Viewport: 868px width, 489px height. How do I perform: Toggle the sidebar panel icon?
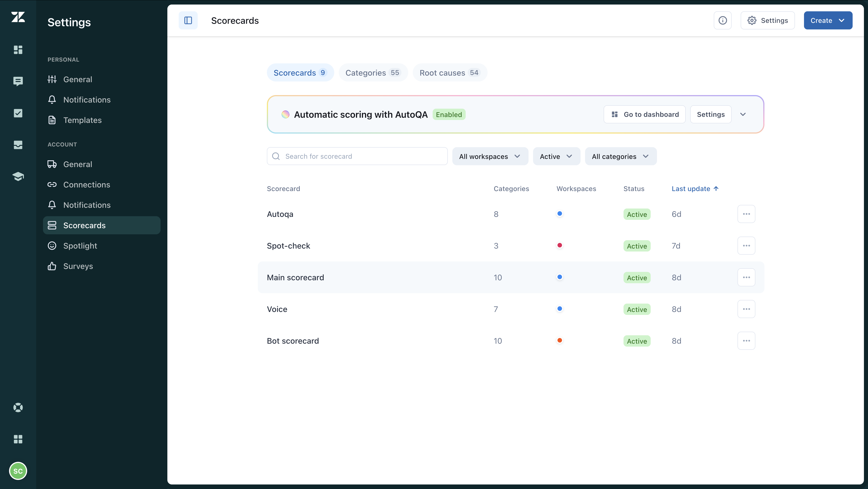[188, 21]
